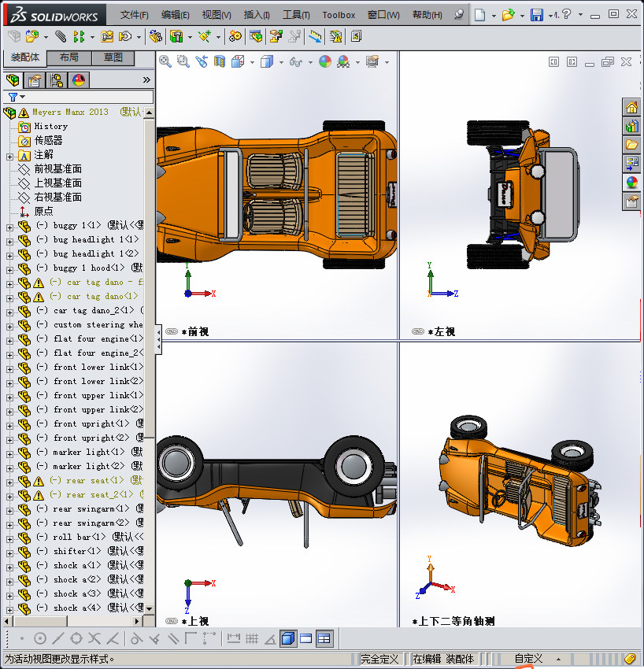Click the Open folder button in title bar
Viewport: 644px width, 669px height.
(x=508, y=15)
